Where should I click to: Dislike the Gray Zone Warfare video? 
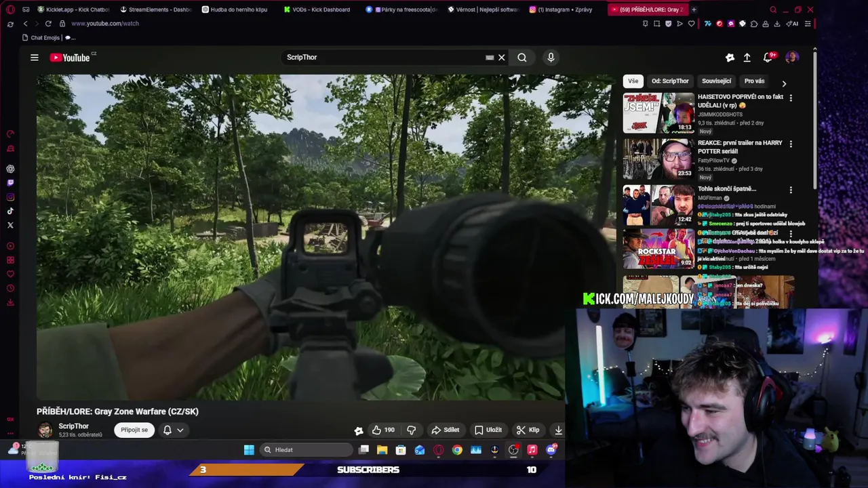point(411,430)
